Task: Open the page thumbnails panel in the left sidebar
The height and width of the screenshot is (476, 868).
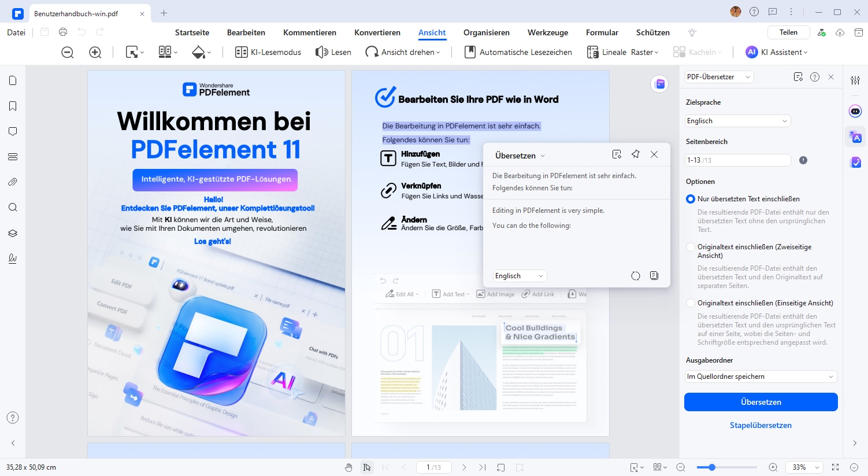Action: click(x=13, y=80)
